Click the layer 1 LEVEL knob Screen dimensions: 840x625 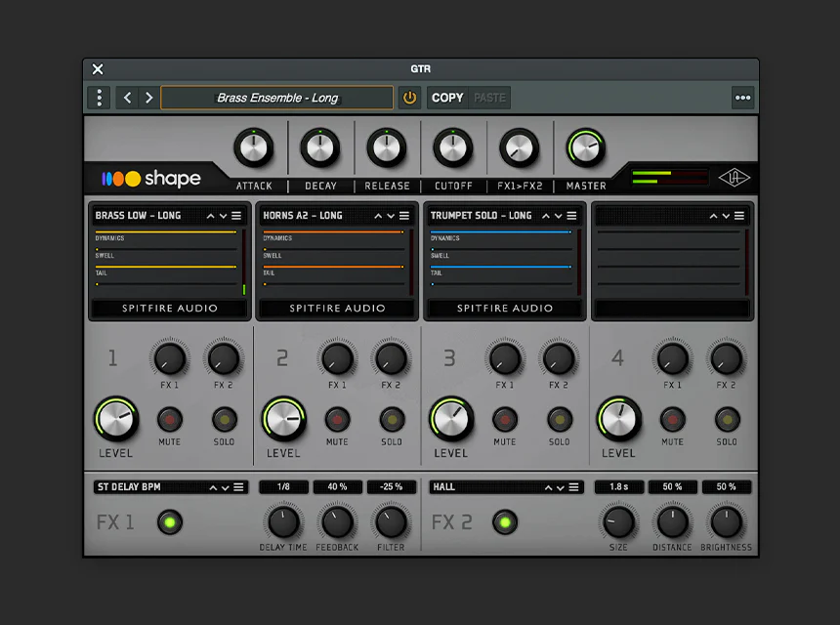(x=116, y=419)
